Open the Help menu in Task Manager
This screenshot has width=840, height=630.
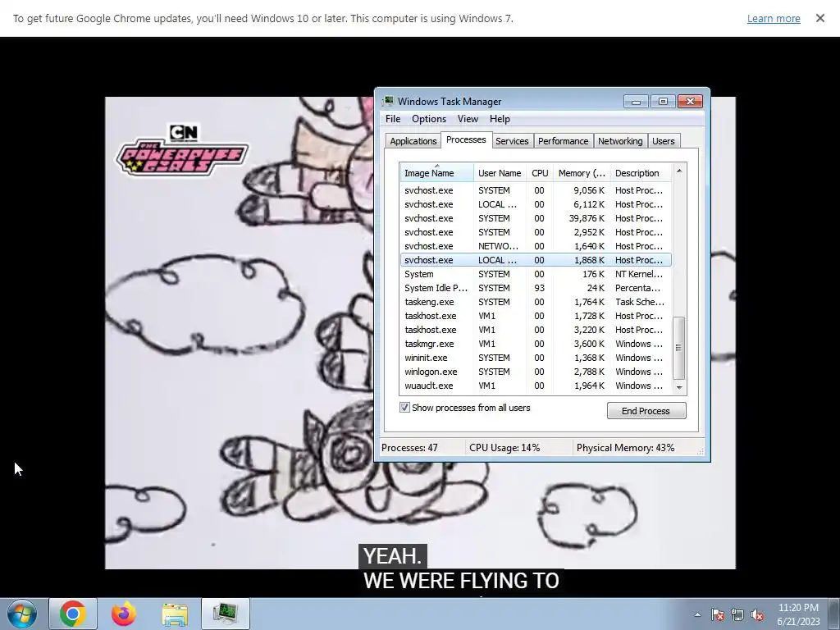tap(500, 119)
